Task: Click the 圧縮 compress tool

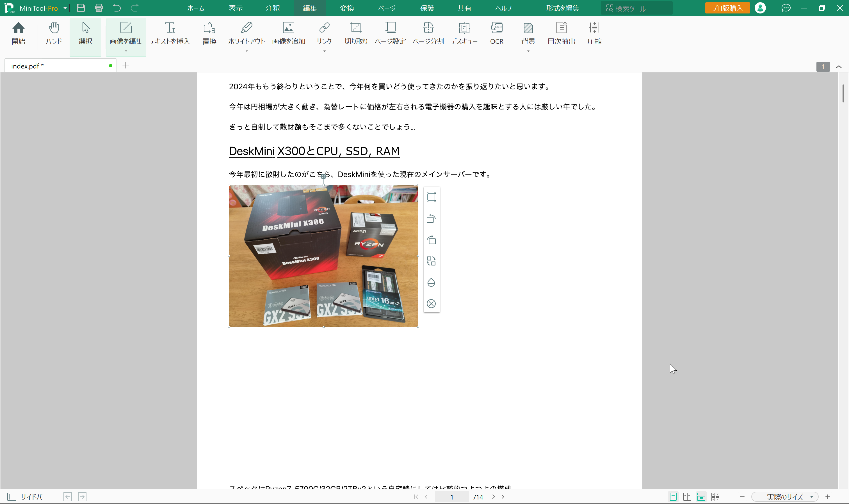Action: tap(595, 33)
